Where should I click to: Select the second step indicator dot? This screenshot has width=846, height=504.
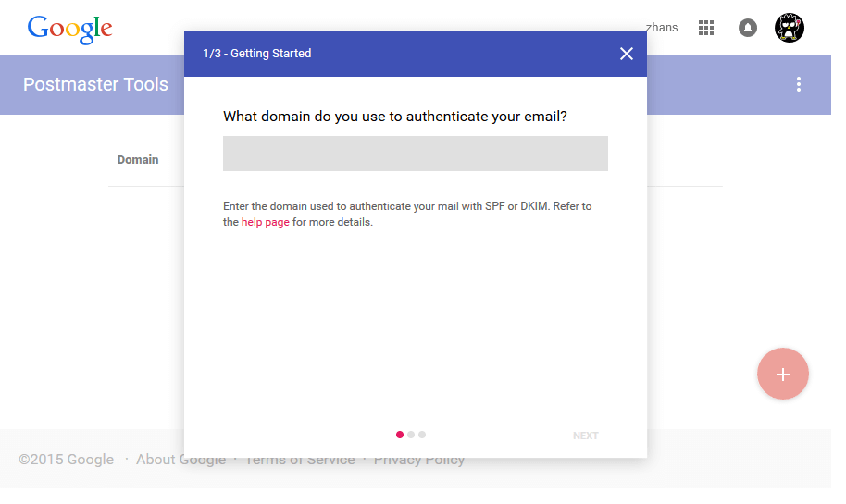coord(411,435)
